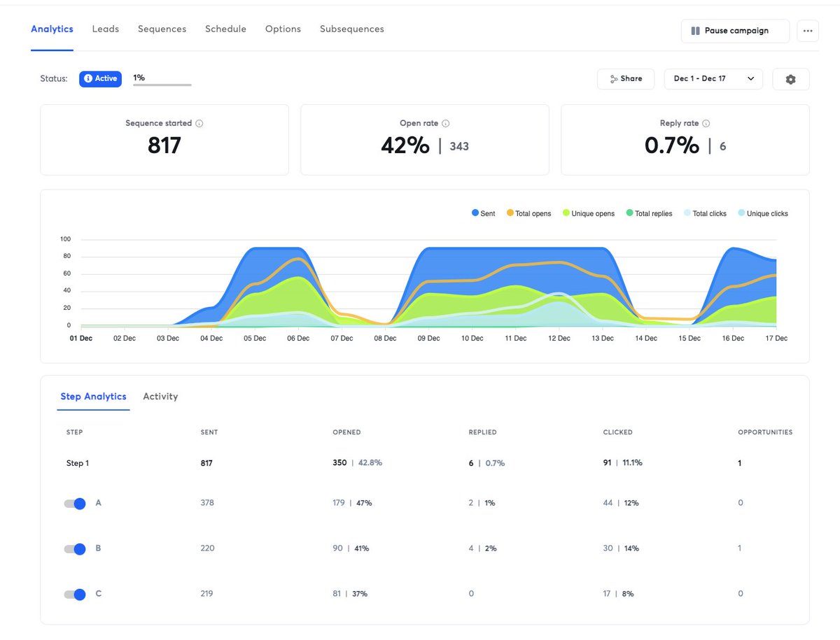Open the Subsequences tab
Viewport: 840px width, 640px height.
352,29
